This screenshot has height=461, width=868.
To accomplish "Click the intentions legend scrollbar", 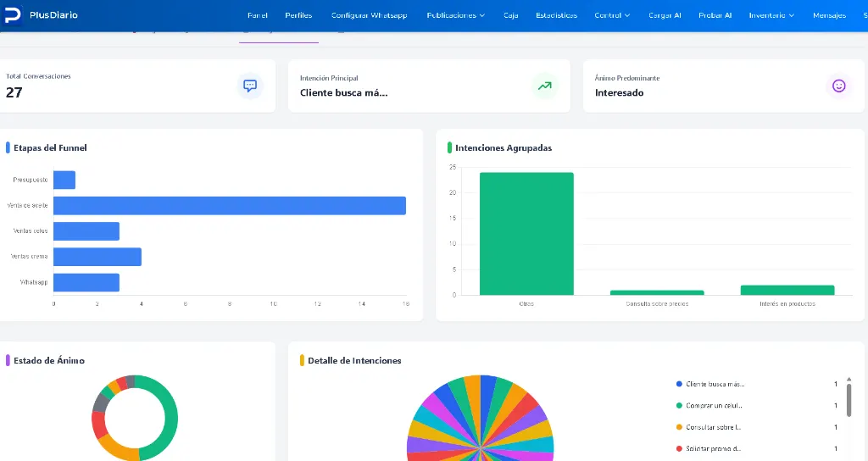I will [849, 400].
